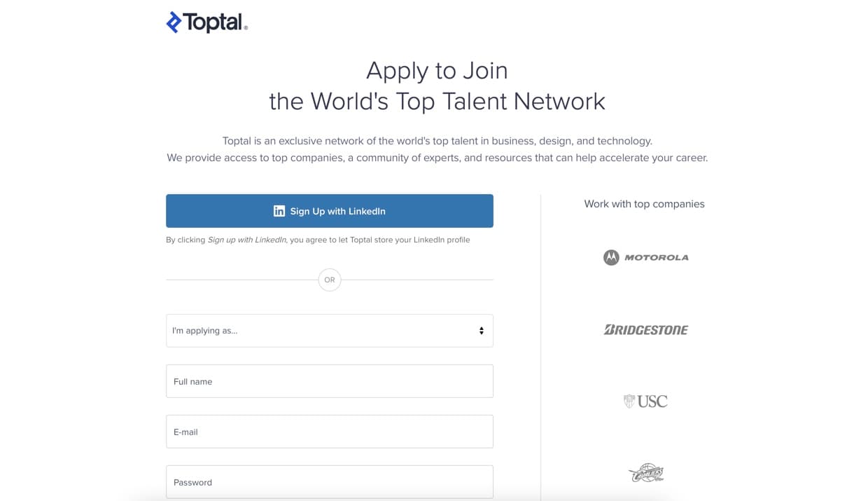Click the Bridgestone company logo
This screenshot has height=501, width=868.
click(645, 329)
